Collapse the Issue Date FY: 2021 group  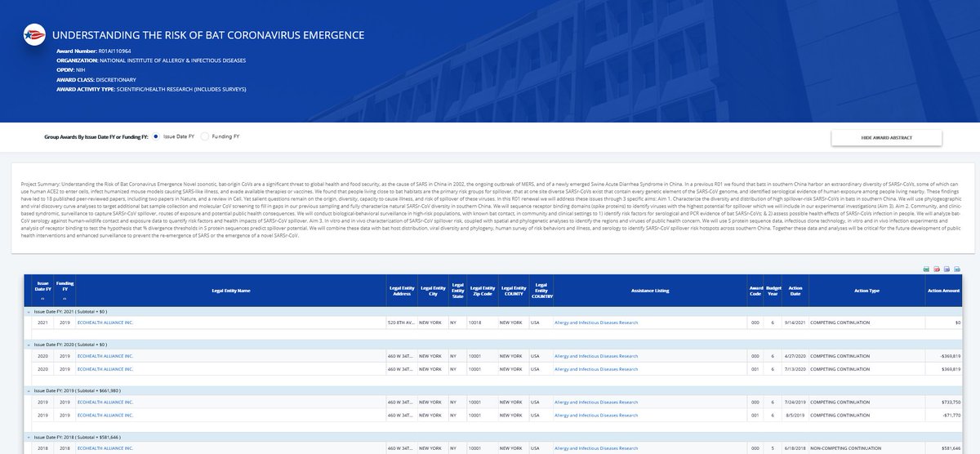click(29, 311)
